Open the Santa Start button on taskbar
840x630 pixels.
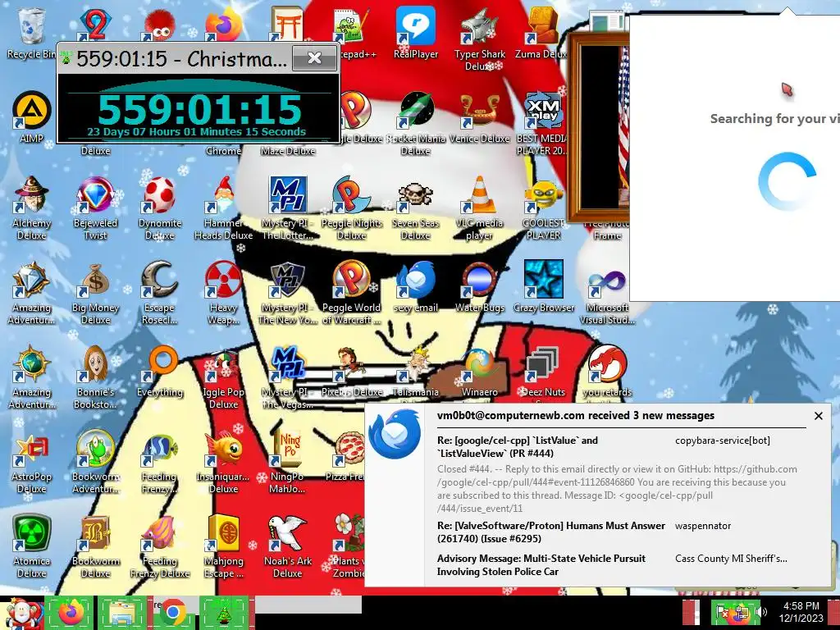click(x=21, y=613)
